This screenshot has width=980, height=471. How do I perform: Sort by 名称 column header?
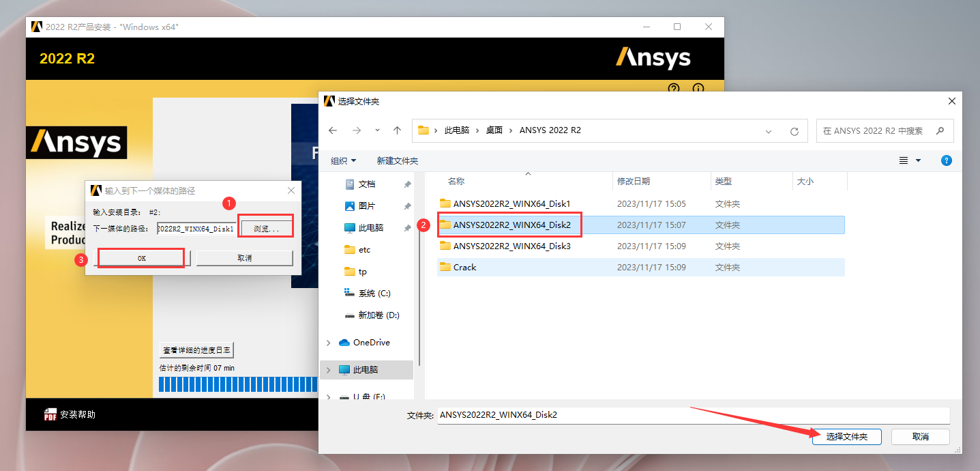(x=456, y=182)
